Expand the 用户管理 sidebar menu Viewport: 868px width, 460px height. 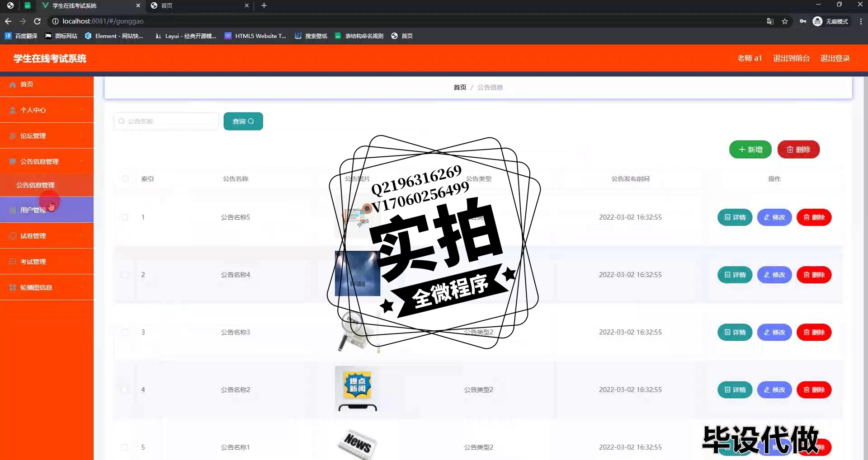pyautogui.click(x=47, y=210)
